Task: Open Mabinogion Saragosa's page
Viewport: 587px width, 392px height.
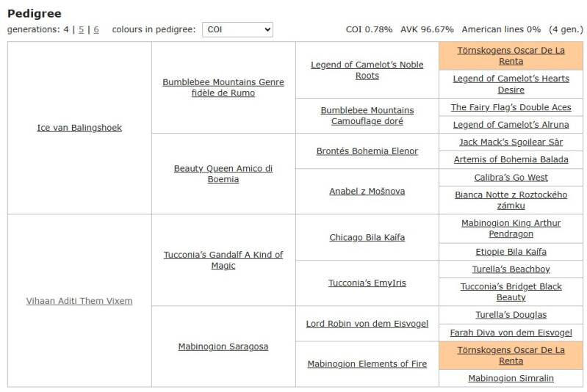Action: click(223, 346)
